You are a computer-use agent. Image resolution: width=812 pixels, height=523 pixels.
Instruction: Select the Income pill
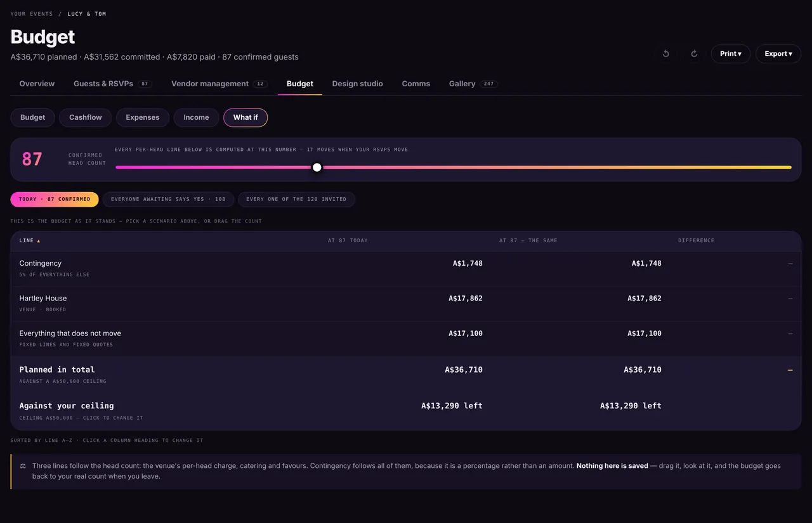coord(196,117)
